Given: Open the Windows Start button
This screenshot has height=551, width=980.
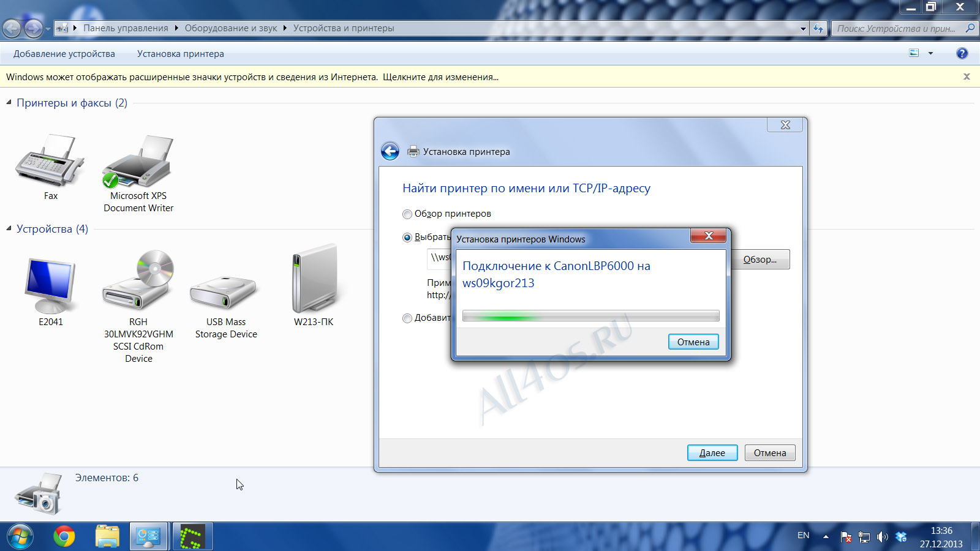Looking at the screenshot, I should pyautogui.click(x=20, y=537).
